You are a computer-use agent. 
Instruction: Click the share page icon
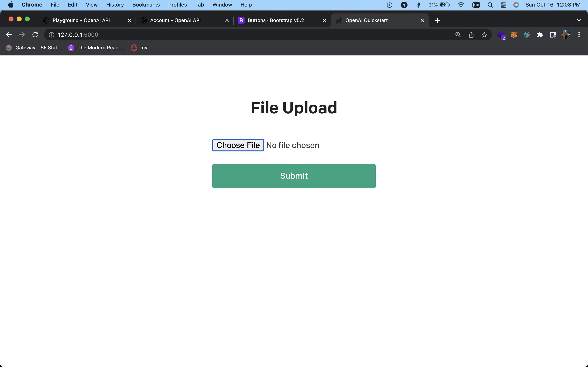(471, 35)
